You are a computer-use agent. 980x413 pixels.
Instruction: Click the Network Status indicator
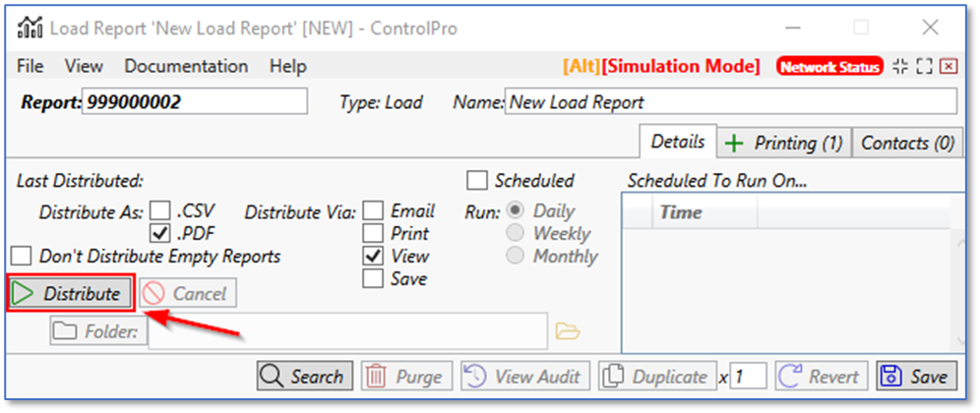[x=828, y=67]
